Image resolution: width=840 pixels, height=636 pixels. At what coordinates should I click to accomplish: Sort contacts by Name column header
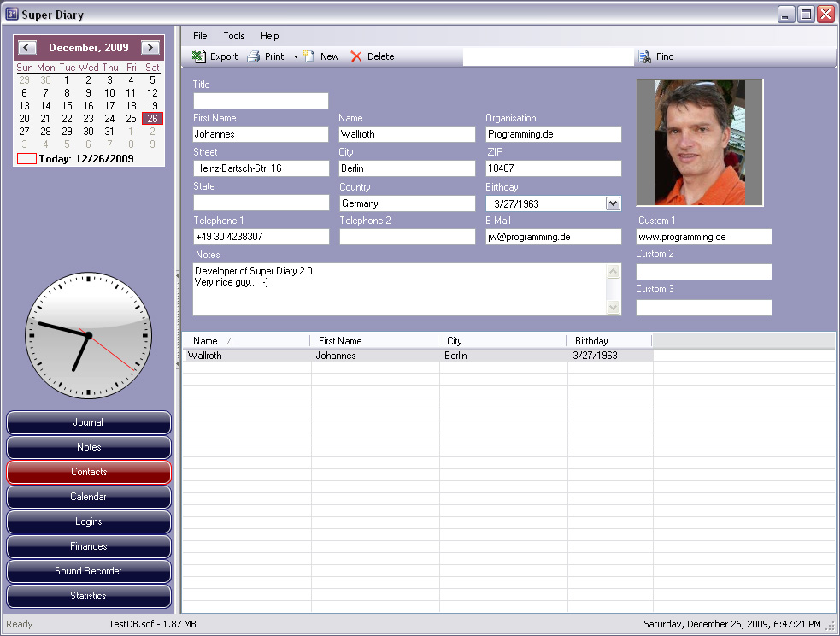[x=246, y=341]
